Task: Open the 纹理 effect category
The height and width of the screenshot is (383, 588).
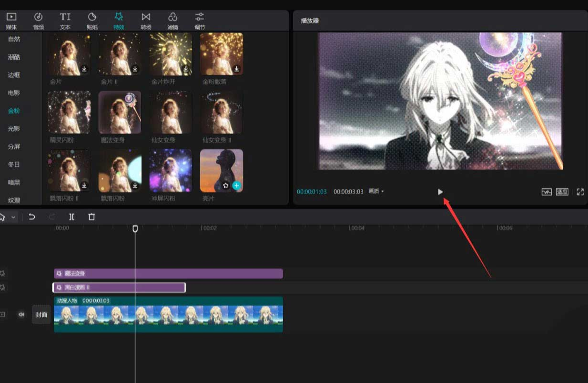Action: tap(14, 200)
